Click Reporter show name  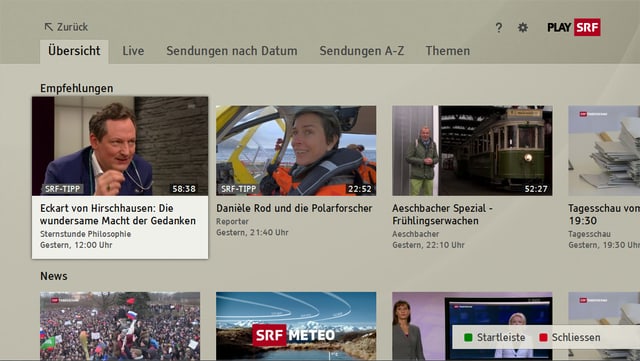point(232,221)
